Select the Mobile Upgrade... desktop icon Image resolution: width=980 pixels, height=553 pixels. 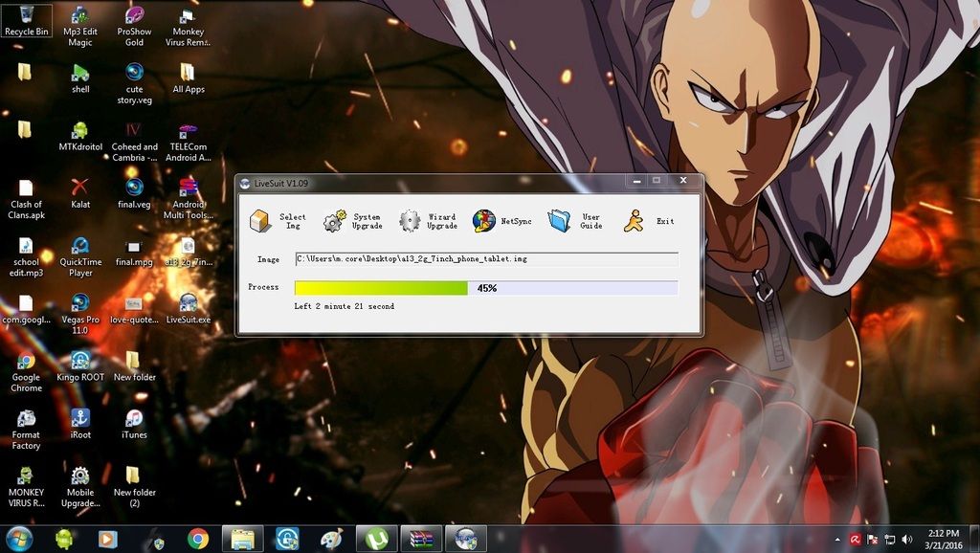80,487
